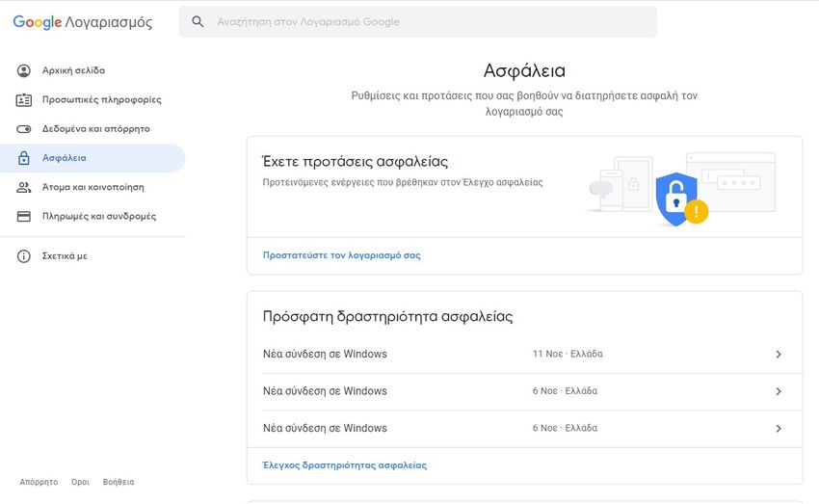Click the Απόρρητο footer link
Image resolution: width=819 pixels, height=504 pixels.
click(39, 482)
